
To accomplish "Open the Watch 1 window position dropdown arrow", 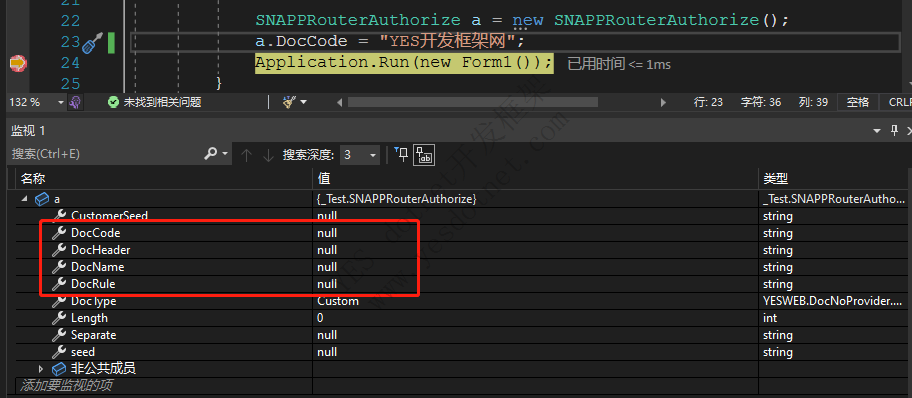I will pyautogui.click(x=877, y=132).
